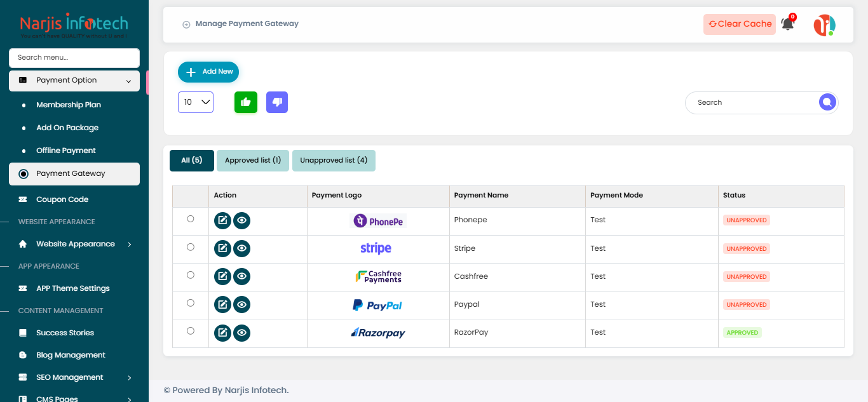868x402 pixels.
Task: Click the edit icon for Paypal row
Action: (222, 304)
